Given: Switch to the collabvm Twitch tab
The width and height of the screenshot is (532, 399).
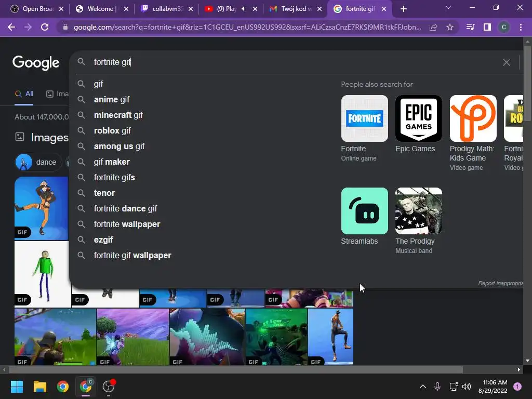Looking at the screenshot, I should coord(167,9).
